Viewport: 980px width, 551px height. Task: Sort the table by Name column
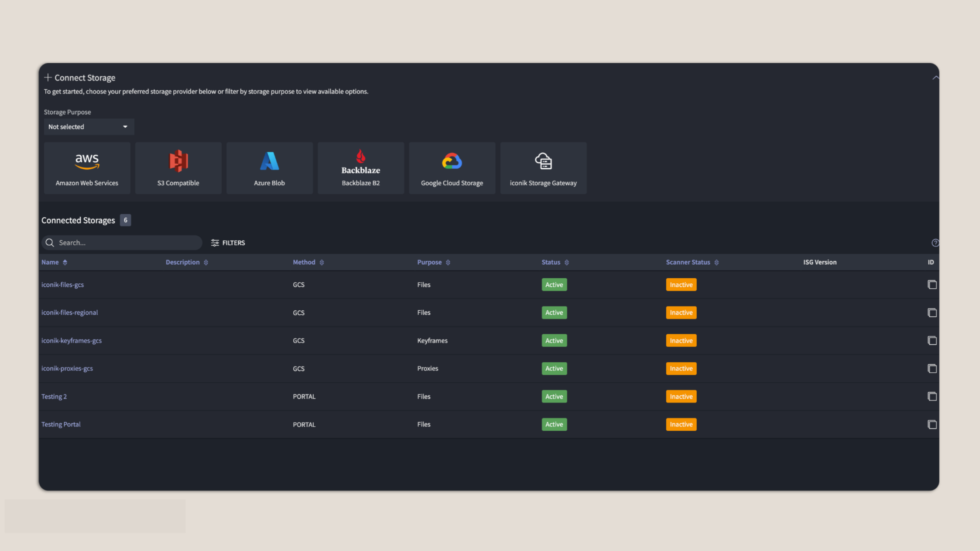pos(54,262)
